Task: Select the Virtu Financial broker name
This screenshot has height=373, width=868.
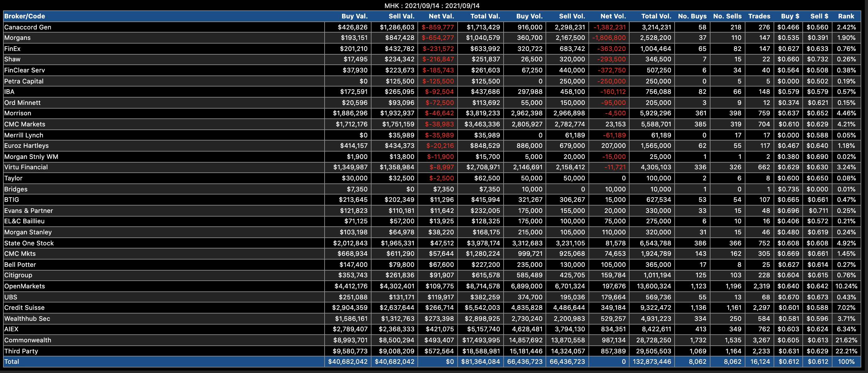Action: pos(26,167)
